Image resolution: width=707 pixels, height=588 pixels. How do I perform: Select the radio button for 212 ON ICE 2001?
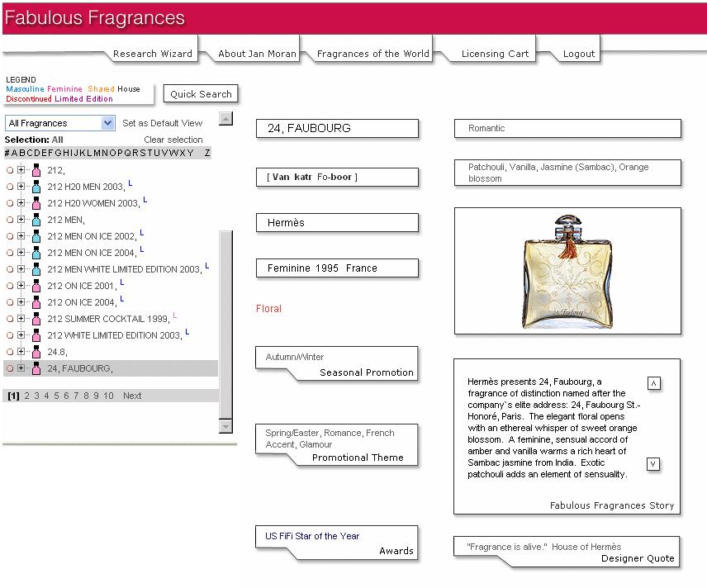tap(10, 286)
